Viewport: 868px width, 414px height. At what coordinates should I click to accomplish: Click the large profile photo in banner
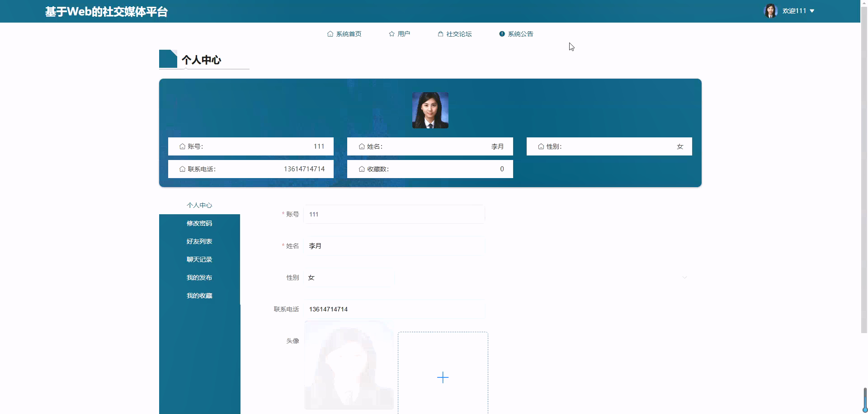430,110
